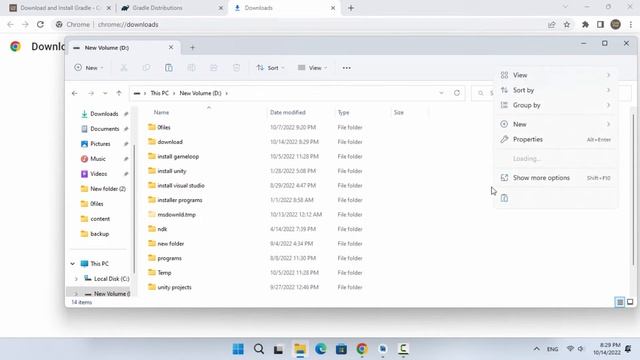Open the View dropdown in toolbar
This screenshot has height=360, width=640.
312,68
